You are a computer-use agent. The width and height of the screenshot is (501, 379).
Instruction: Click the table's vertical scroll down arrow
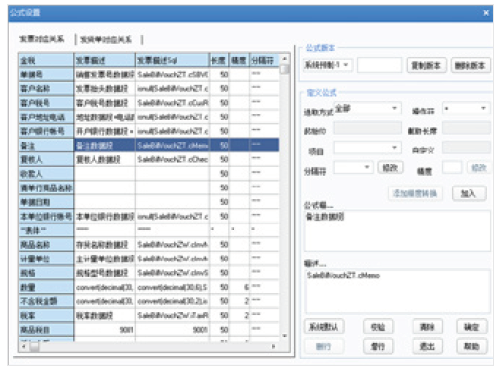tap(285, 336)
